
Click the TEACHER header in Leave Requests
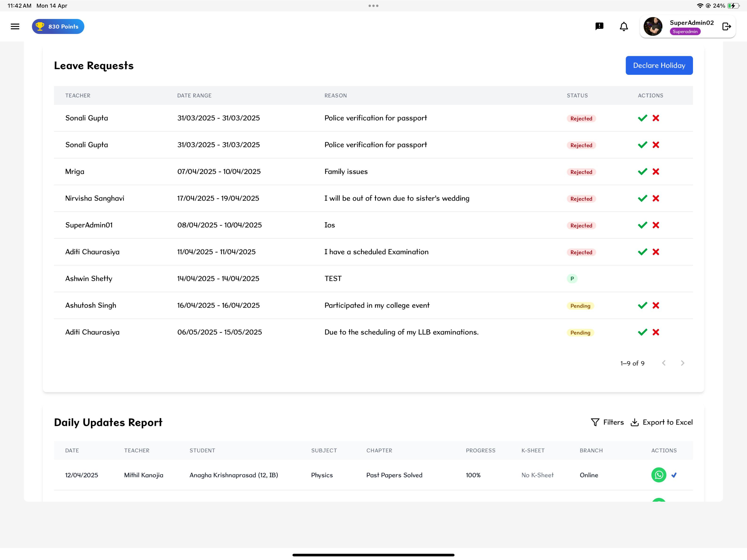pyautogui.click(x=78, y=96)
